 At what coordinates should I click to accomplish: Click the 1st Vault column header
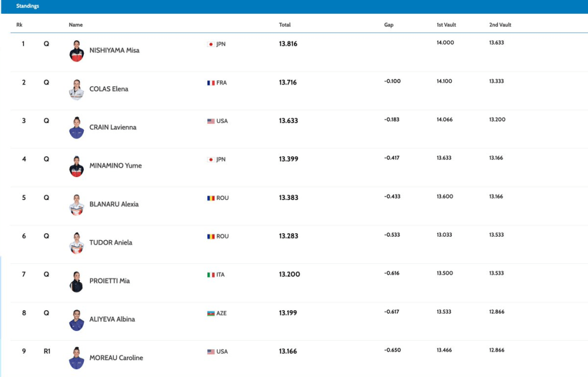coord(447,25)
